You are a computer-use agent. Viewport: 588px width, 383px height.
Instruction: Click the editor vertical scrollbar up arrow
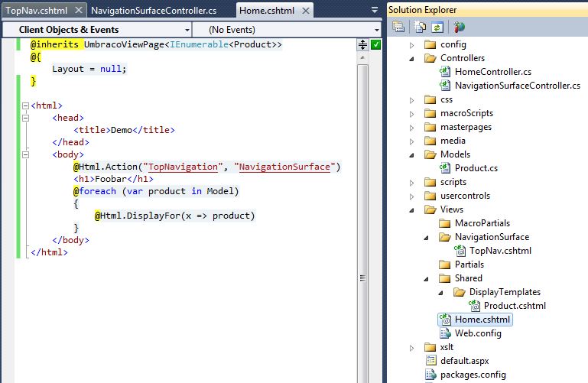click(363, 59)
